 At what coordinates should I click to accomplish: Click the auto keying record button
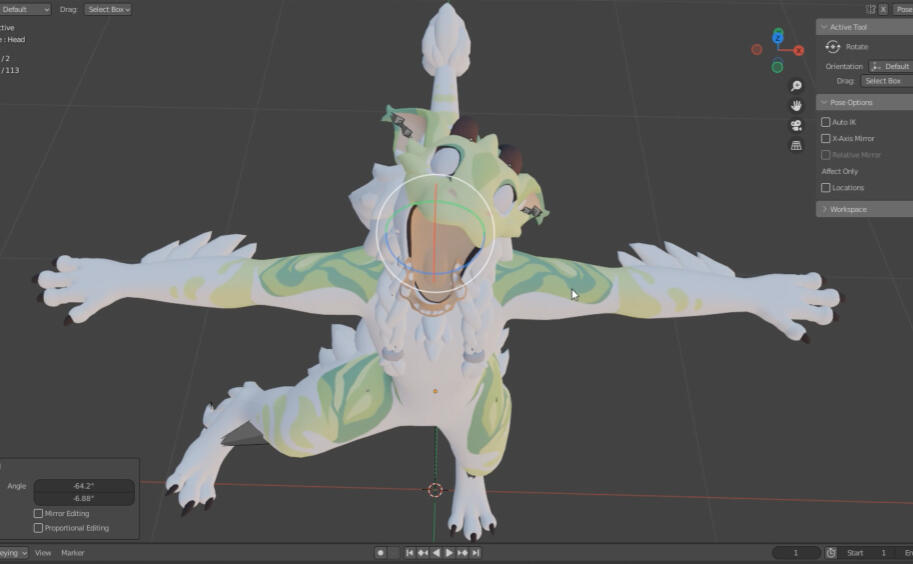pos(380,553)
